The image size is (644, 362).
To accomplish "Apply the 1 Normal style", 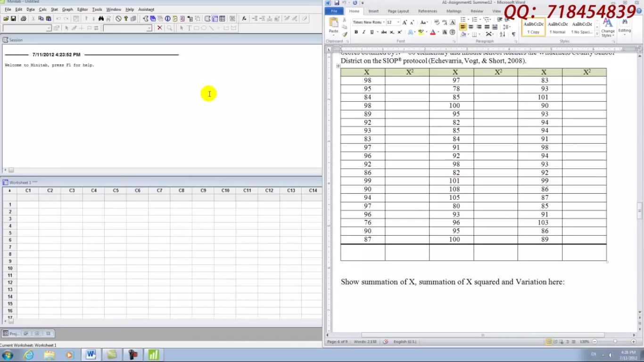I will (557, 27).
